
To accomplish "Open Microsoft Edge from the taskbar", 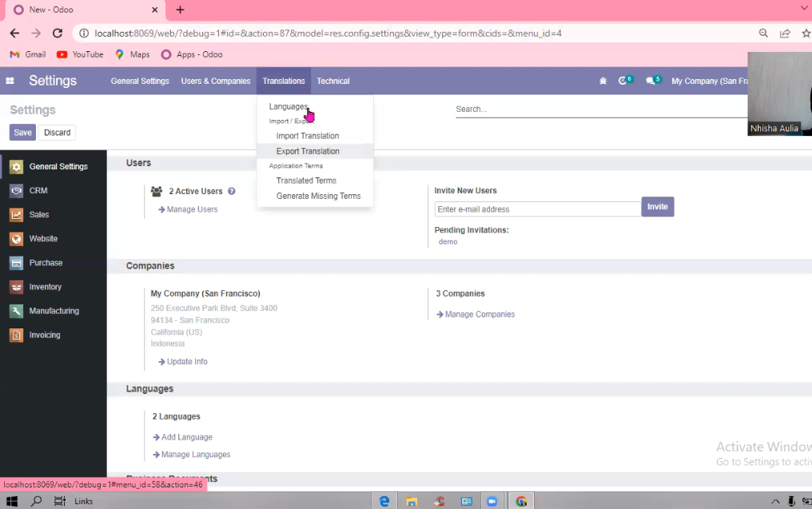I will click(x=384, y=501).
